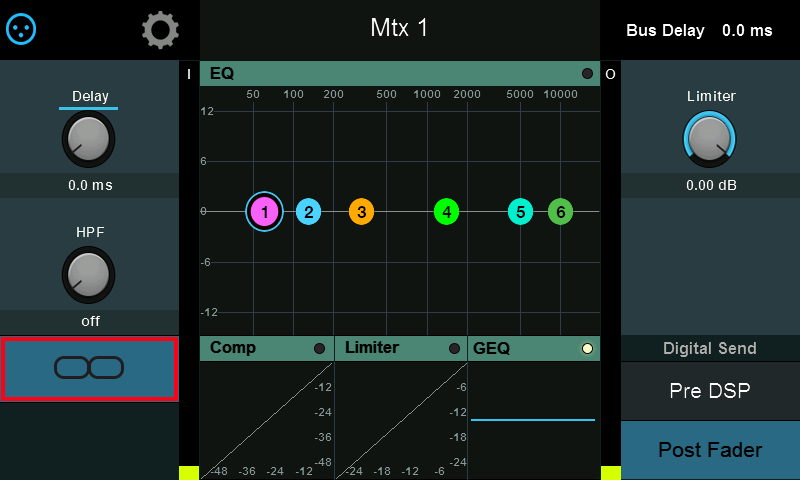Click the stereo link chain icon

point(89,368)
